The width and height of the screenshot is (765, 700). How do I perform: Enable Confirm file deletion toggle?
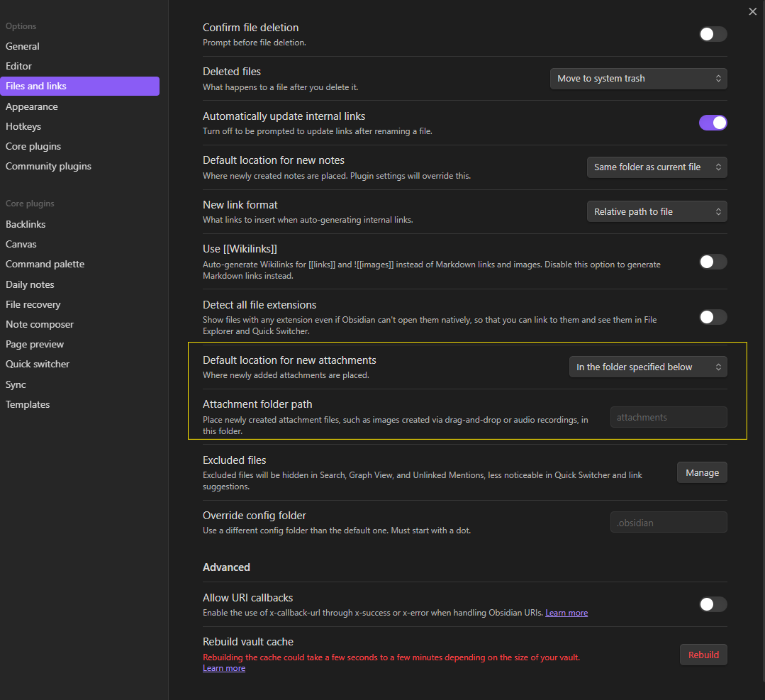(x=713, y=34)
